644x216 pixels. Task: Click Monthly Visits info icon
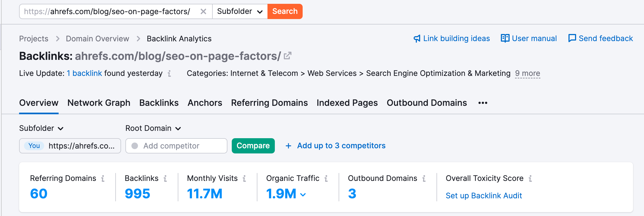(x=244, y=178)
